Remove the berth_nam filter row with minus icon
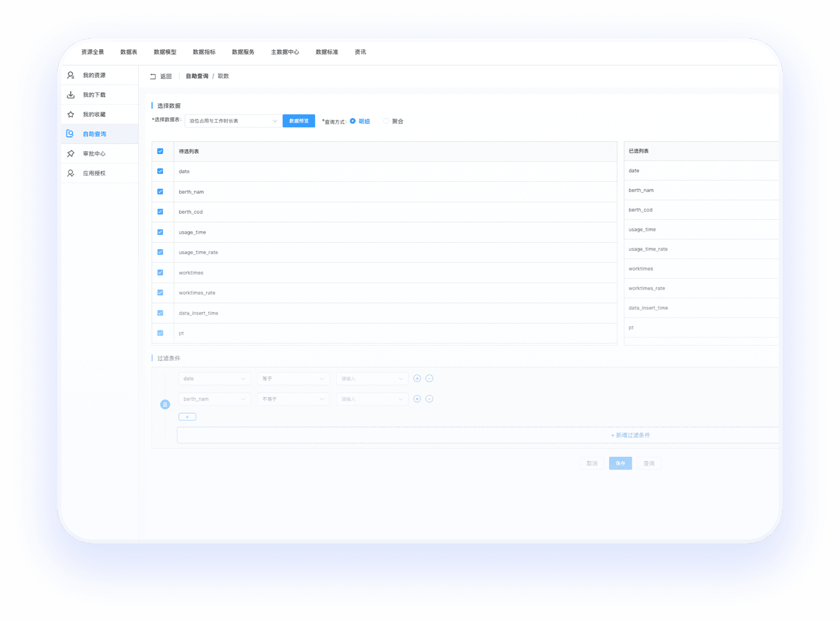The height and width of the screenshot is (620, 840). (x=430, y=399)
